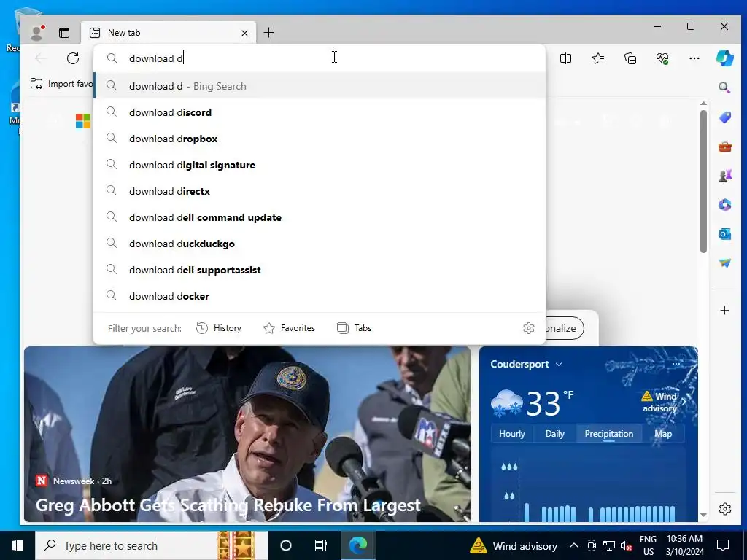Open sidebar Search magnifier icon
The height and width of the screenshot is (560, 747).
pos(724,87)
